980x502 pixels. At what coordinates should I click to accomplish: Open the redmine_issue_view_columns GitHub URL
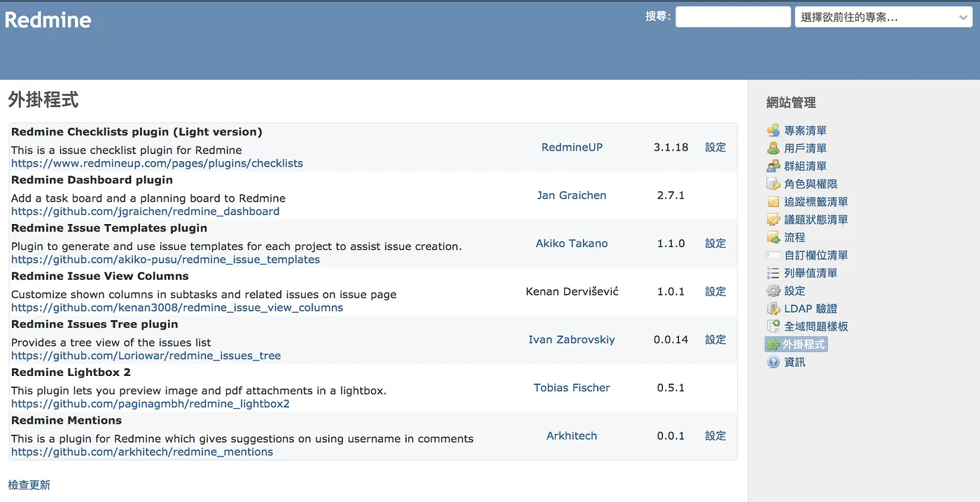[x=177, y=307]
